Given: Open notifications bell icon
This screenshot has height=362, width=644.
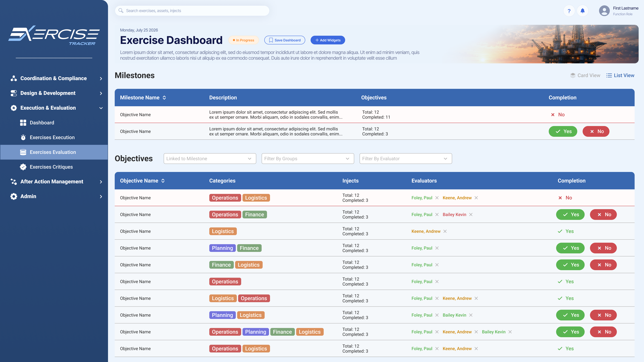Looking at the screenshot, I should pos(582,11).
